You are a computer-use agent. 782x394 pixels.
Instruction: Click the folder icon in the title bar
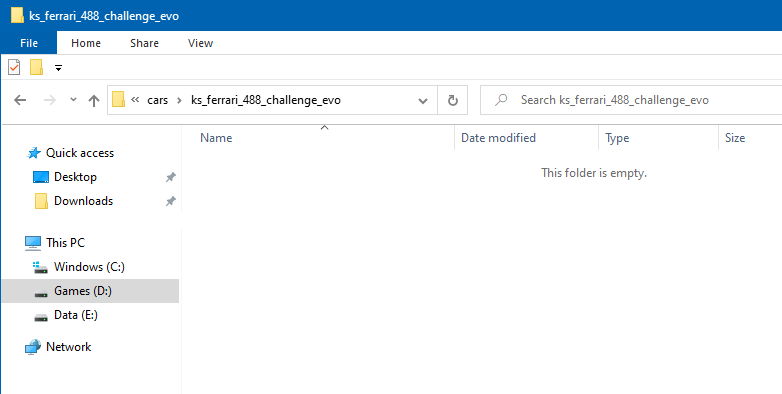[x=17, y=15]
